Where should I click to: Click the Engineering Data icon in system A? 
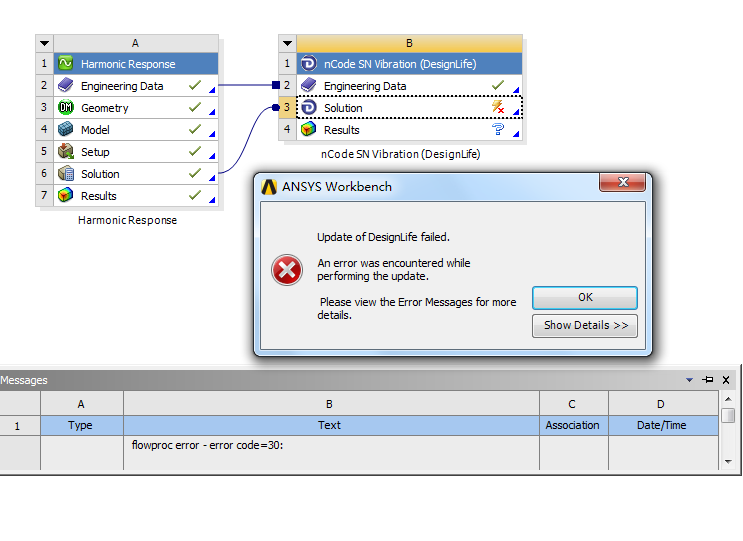pyautogui.click(x=65, y=85)
